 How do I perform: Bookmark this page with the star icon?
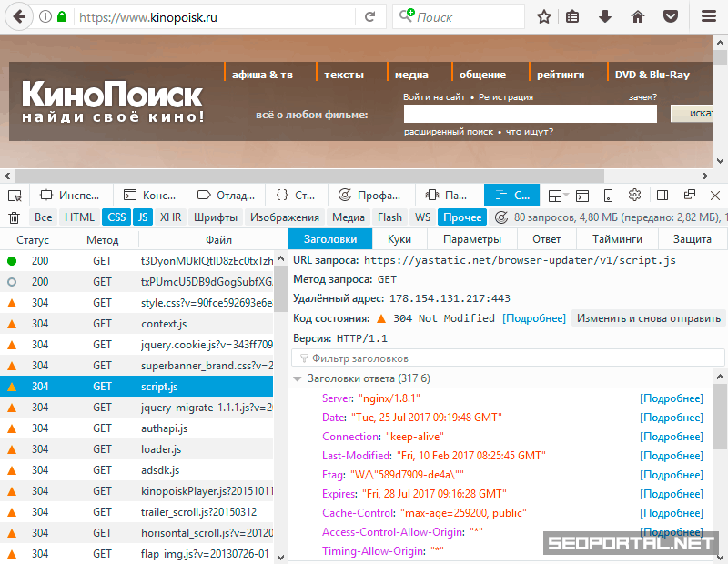pyautogui.click(x=544, y=16)
